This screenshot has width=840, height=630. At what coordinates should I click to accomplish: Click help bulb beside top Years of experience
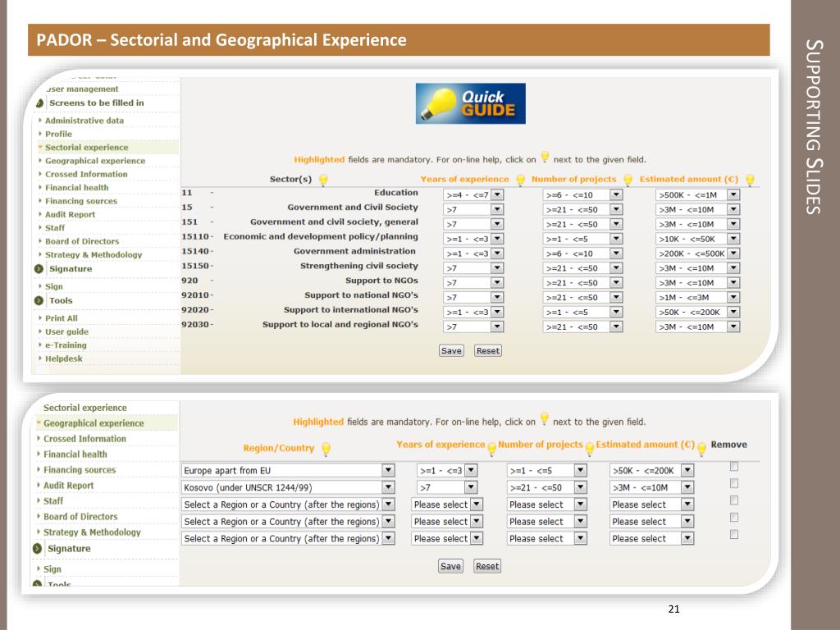tap(520, 180)
